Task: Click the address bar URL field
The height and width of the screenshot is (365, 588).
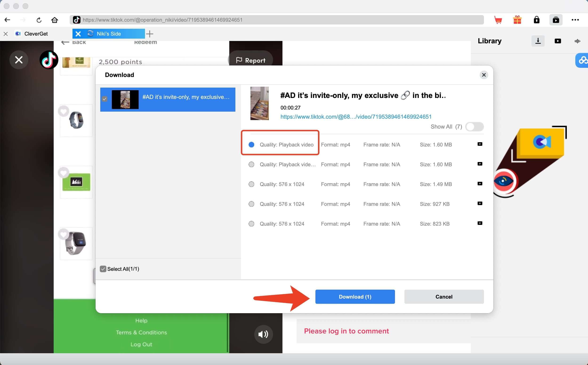Action: tap(280, 20)
